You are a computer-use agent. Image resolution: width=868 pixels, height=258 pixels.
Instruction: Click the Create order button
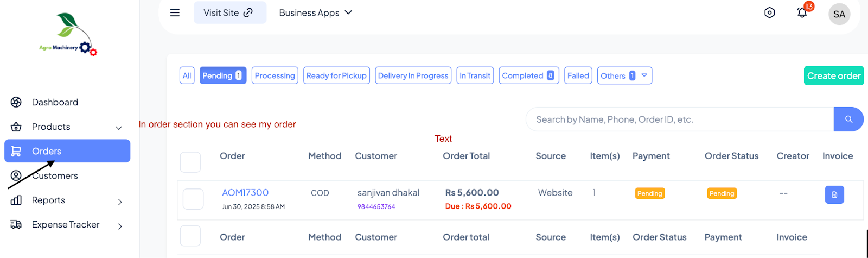[x=834, y=76]
